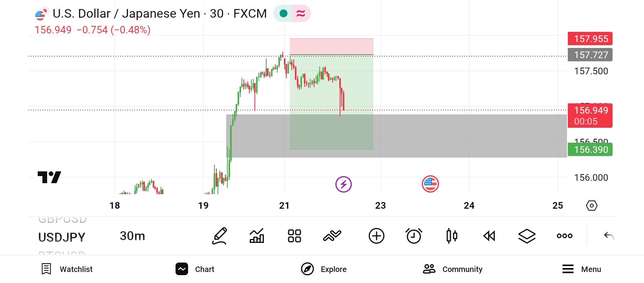The height and width of the screenshot is (283, 644).
Task: Tap the plus icon to add a symbol
Action: pyautogui.click(x=376, y=236)
